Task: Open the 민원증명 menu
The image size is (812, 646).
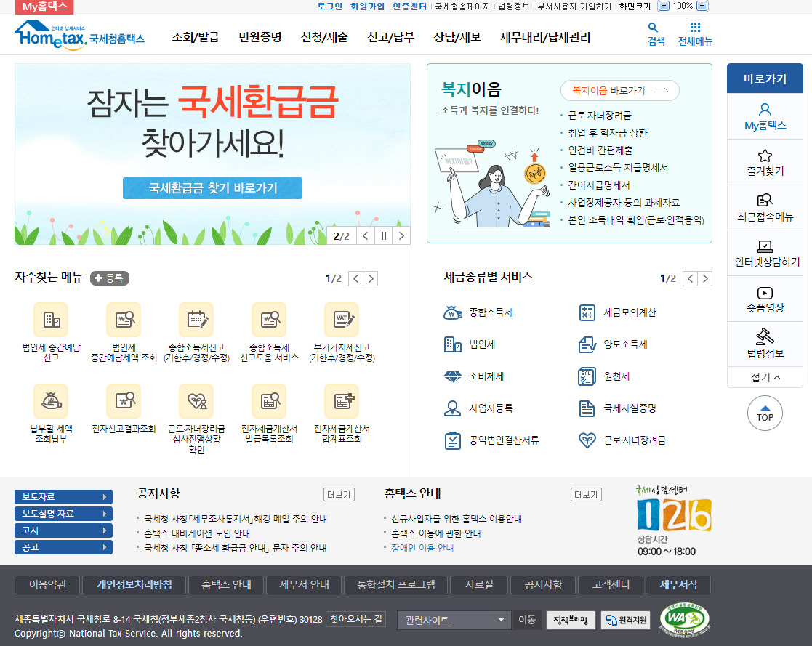Action: (x=260, y=37)
